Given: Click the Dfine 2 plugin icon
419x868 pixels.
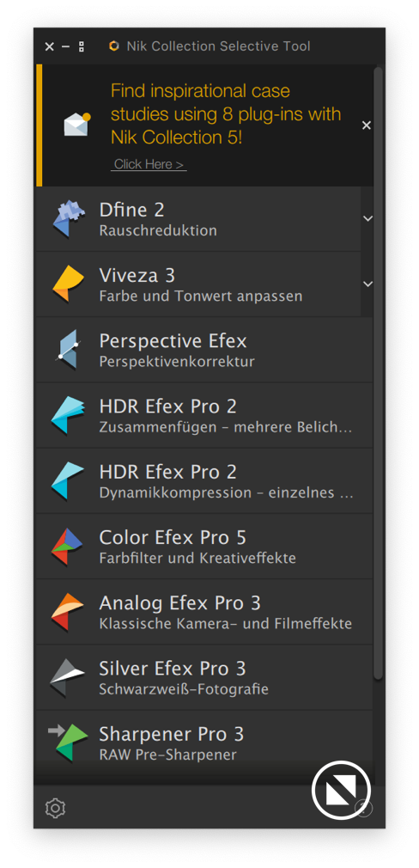Looking at the screenshot, I should click(x=69, y=219).
